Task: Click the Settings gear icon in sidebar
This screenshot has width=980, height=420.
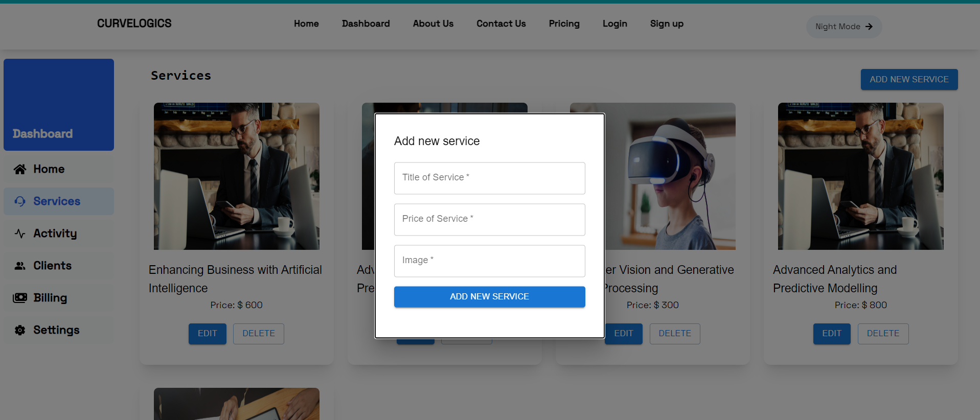Action: [x=20, y=330]
